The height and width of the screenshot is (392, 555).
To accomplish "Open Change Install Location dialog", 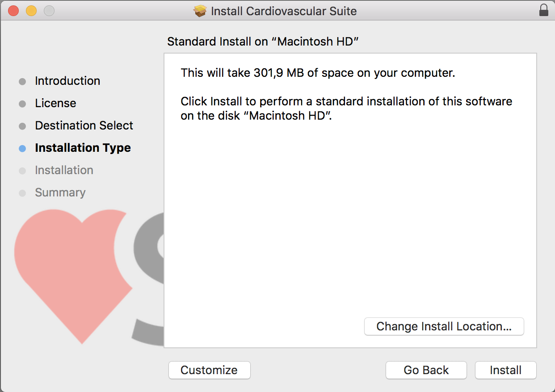I will 444,326.
